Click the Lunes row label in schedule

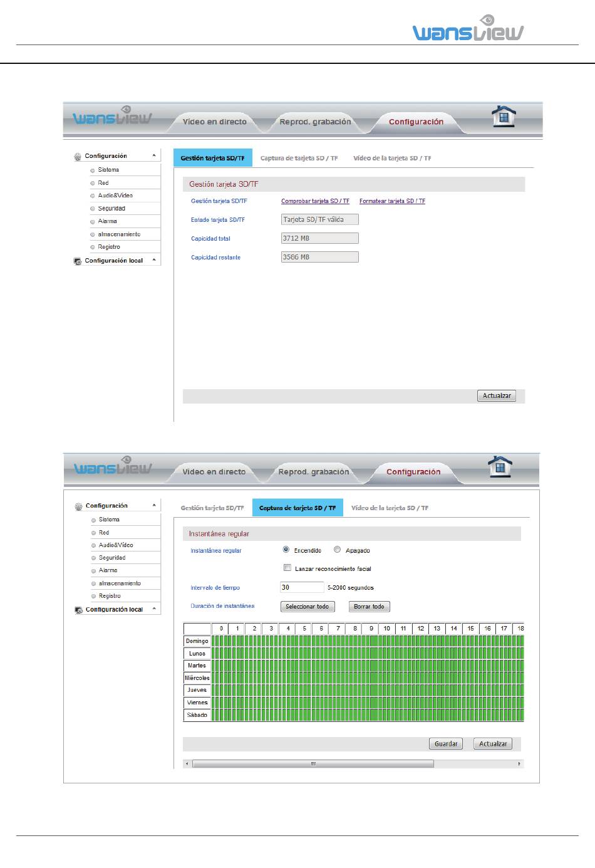[197, 654]
